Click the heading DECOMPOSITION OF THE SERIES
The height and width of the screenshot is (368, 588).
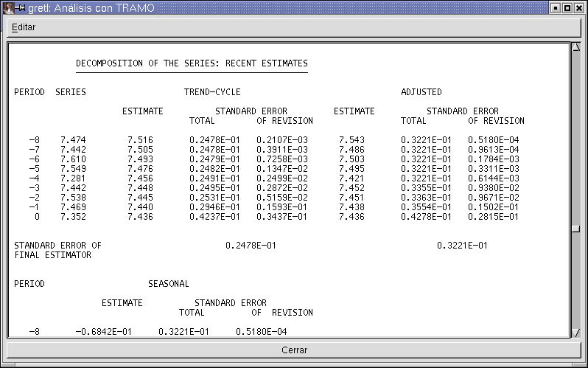click(x=192, y=63)
